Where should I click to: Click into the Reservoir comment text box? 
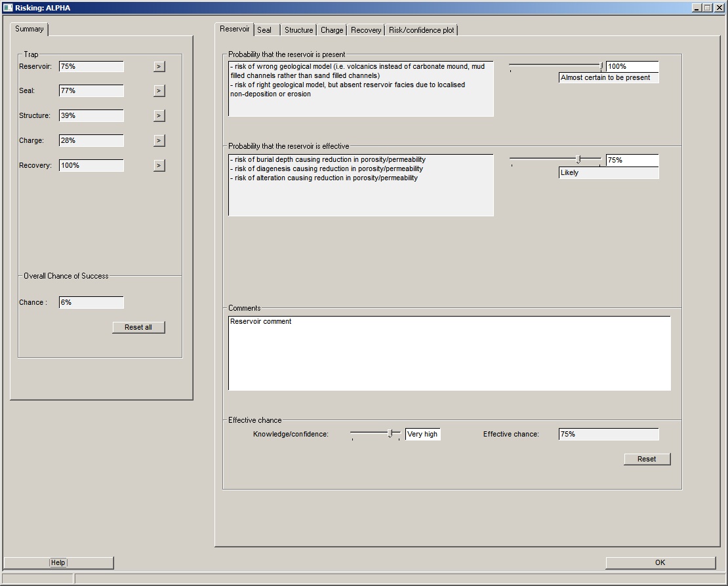[x=449, y=353]
